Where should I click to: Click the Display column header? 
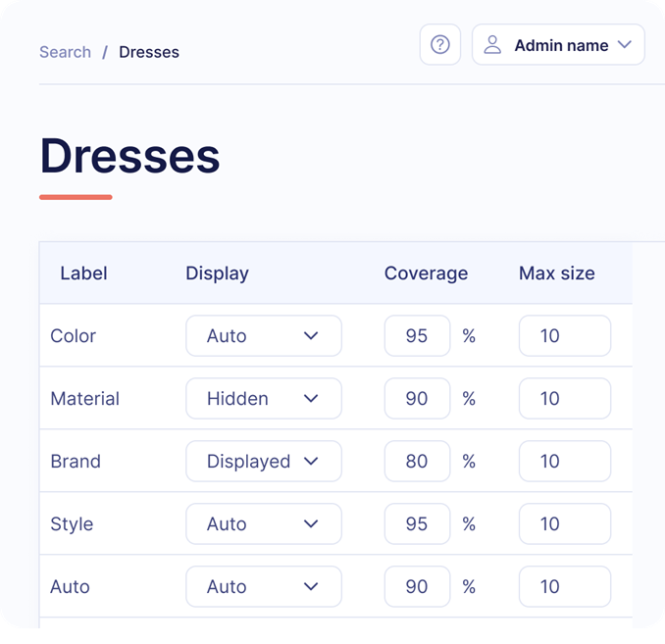(x=217, y=273)
